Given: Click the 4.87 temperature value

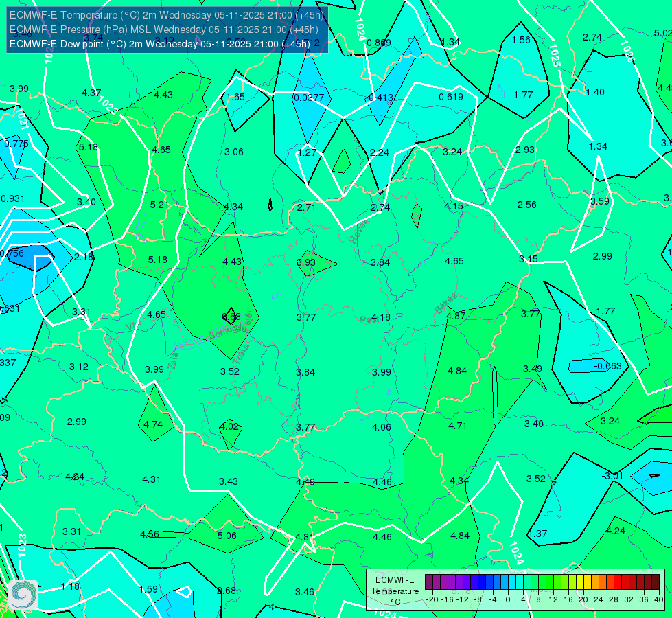Looking at the screenshot, I should point(456,316).
